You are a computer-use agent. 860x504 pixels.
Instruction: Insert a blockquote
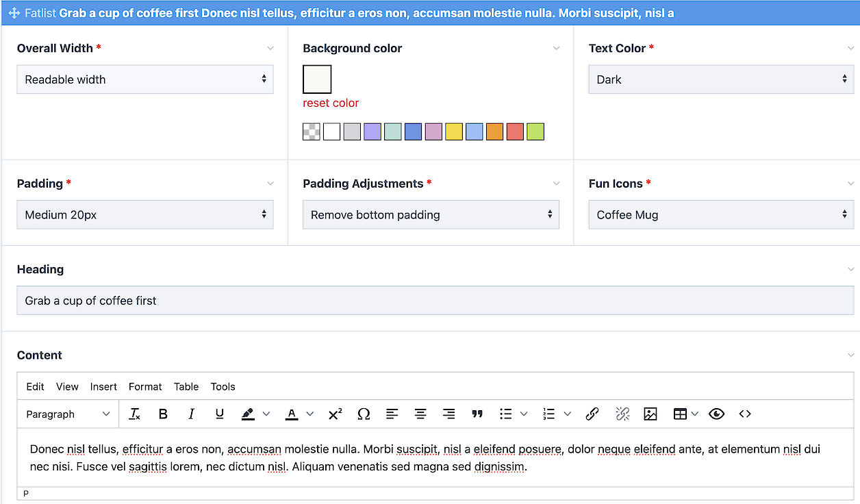[477, 414]
